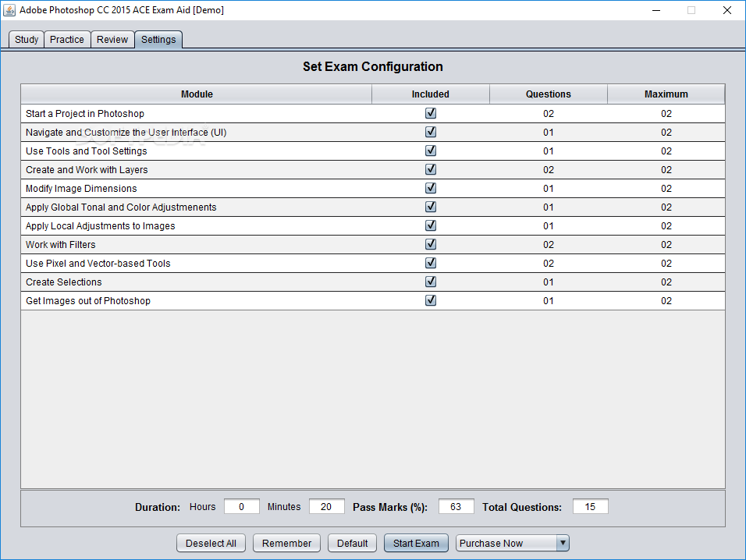Select Questions value for Create Selections
746x560 pixels.
tap(549, 282)
